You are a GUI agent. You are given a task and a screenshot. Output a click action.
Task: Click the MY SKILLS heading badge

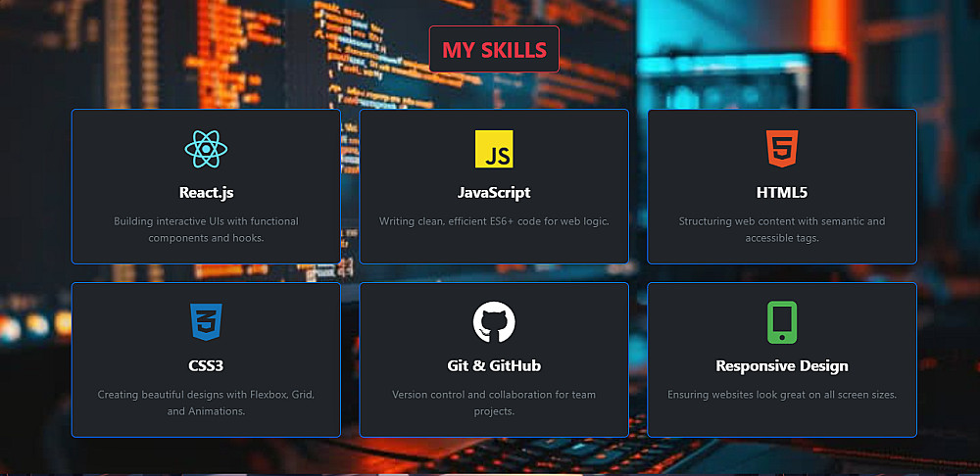click(494, 49)
